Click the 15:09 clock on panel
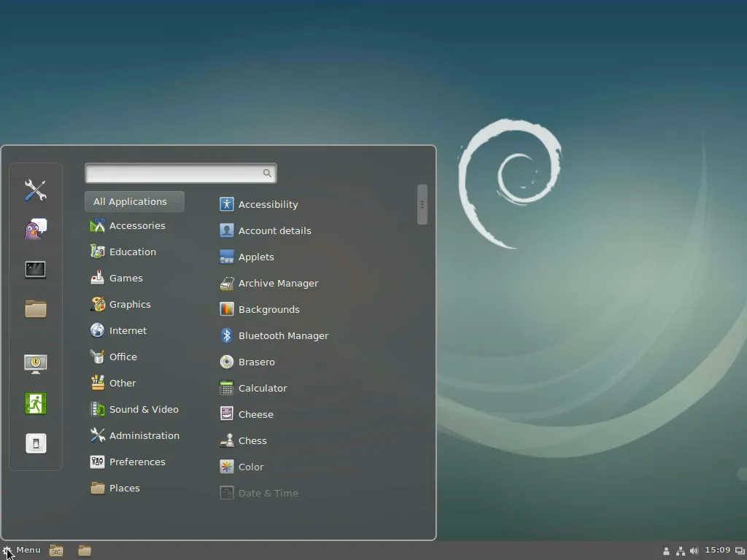This screenshot has height=560, width=747. pyautogui.click(x=718, y=550)
